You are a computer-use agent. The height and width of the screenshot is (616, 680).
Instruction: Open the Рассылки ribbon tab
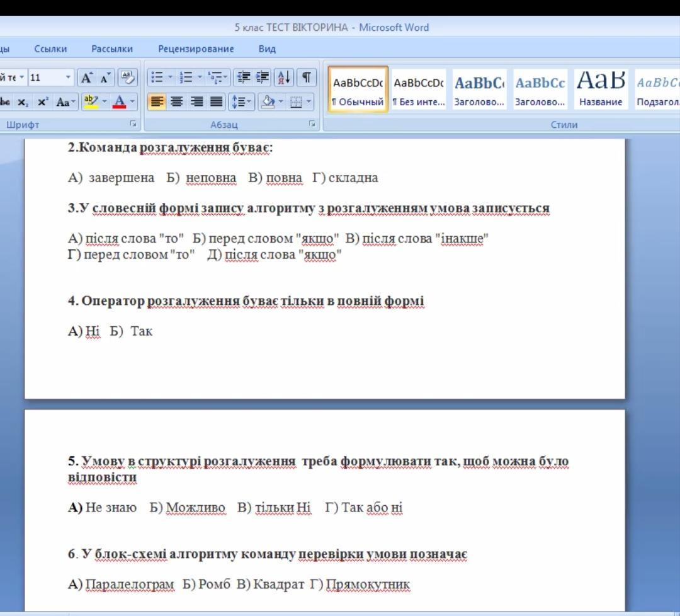[x=112, y=48]
